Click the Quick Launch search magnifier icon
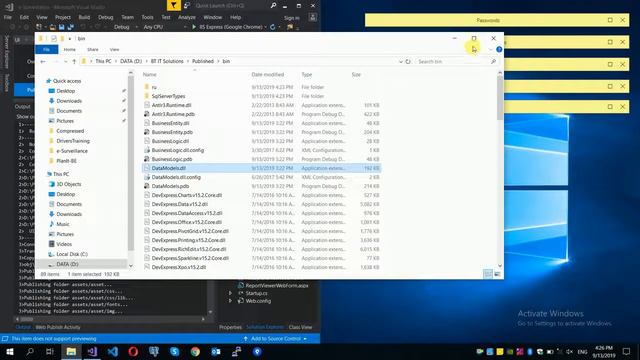 (273, 6)
